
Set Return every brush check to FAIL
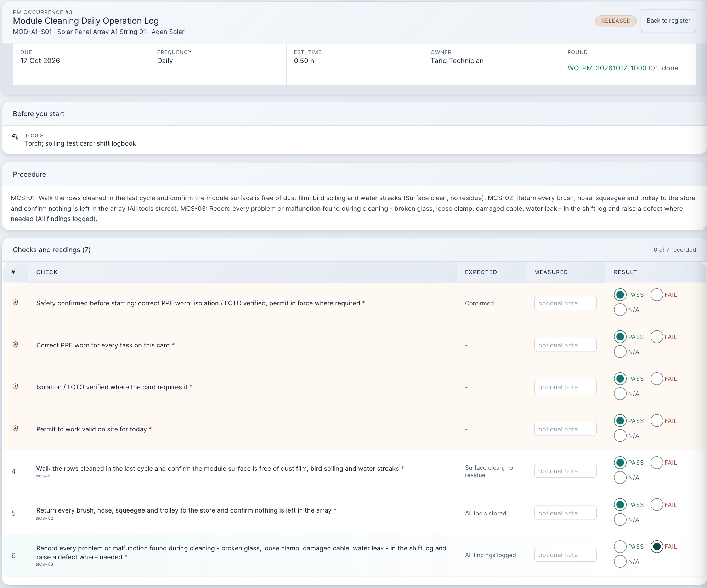pos(657,505)
